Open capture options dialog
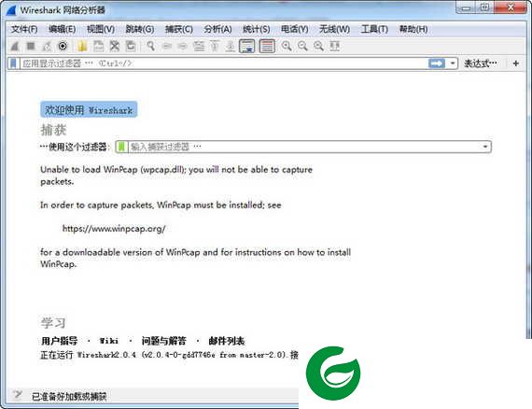532x409 pixels. click(x=63, y=46)
